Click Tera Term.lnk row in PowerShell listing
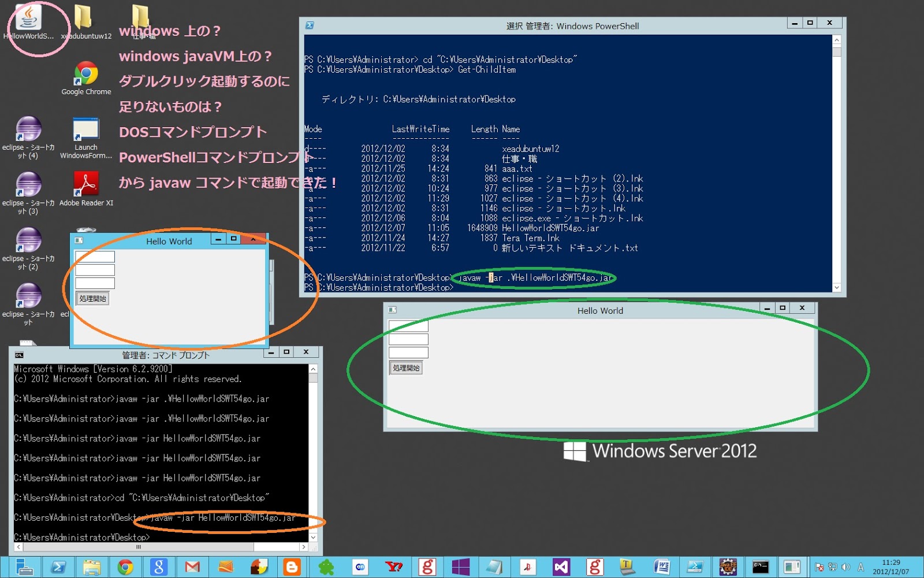 click(x=432, y=238)
